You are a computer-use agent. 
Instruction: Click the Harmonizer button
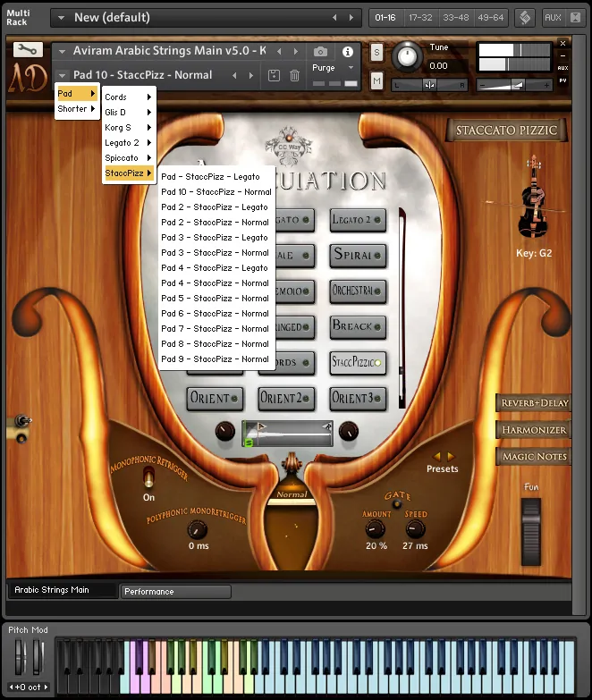(534, 430)
